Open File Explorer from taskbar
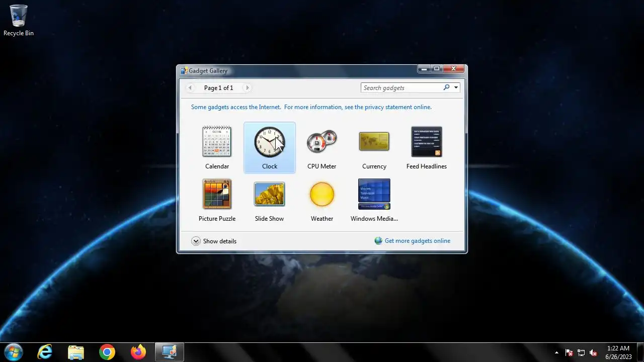 point(76,352)
